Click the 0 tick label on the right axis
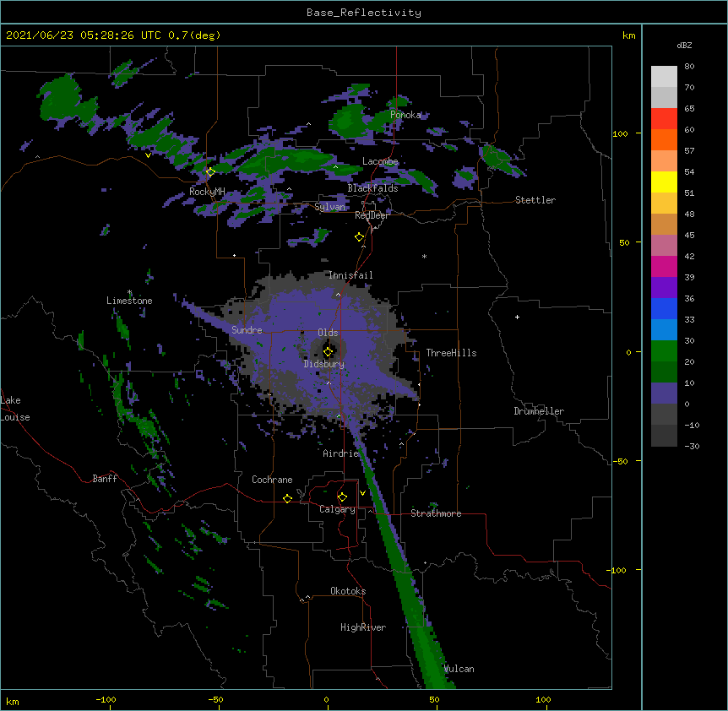728x711 pixels. point(628,352)
